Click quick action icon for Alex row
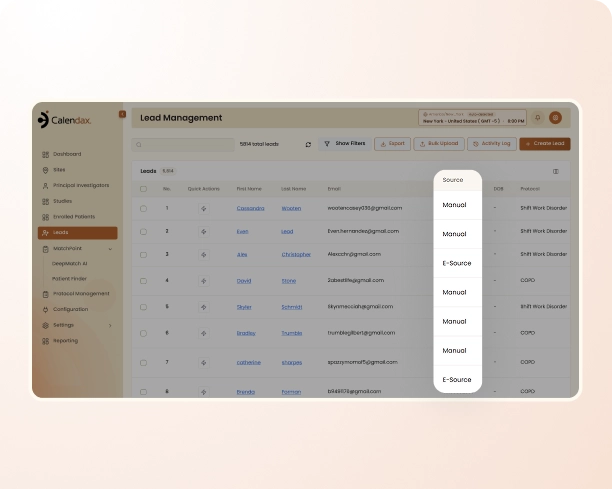612x489 pixels. (x=204, y=255)
